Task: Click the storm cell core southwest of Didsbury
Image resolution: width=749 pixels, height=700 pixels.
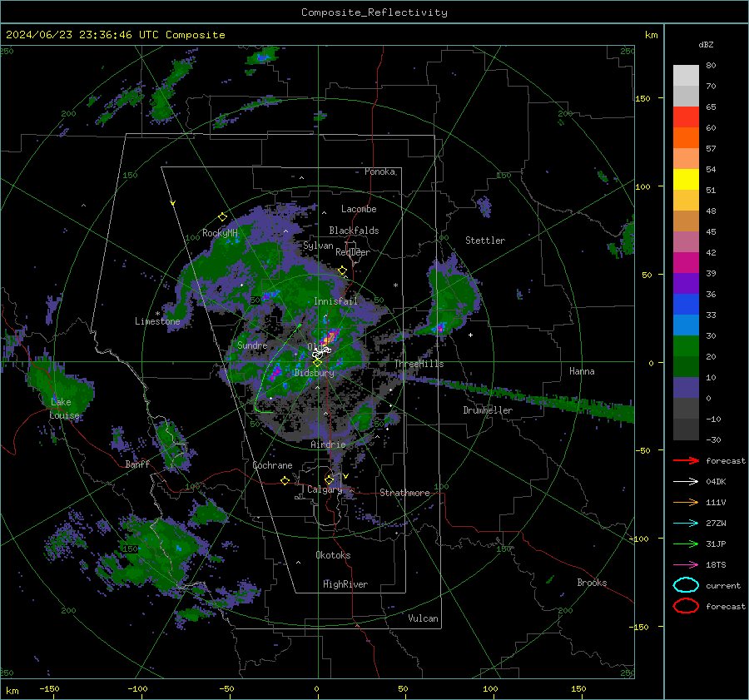Action: (275, 373)
